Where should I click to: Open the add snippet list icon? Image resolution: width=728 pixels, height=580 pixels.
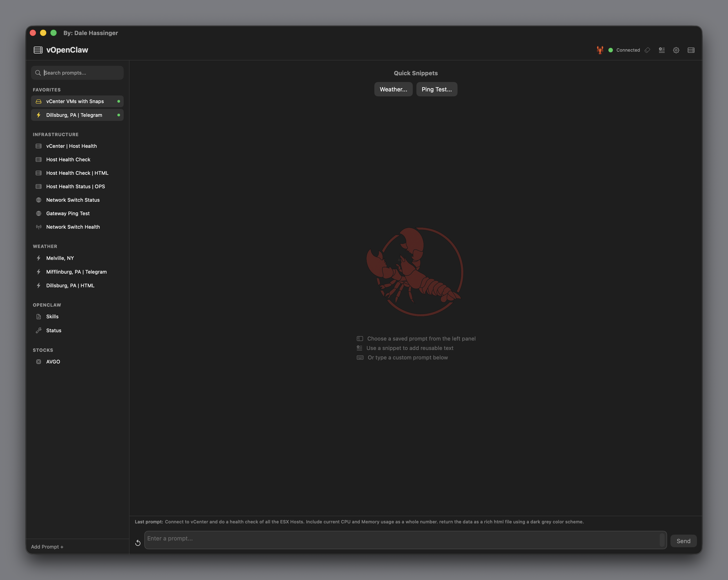pos(662,50)
